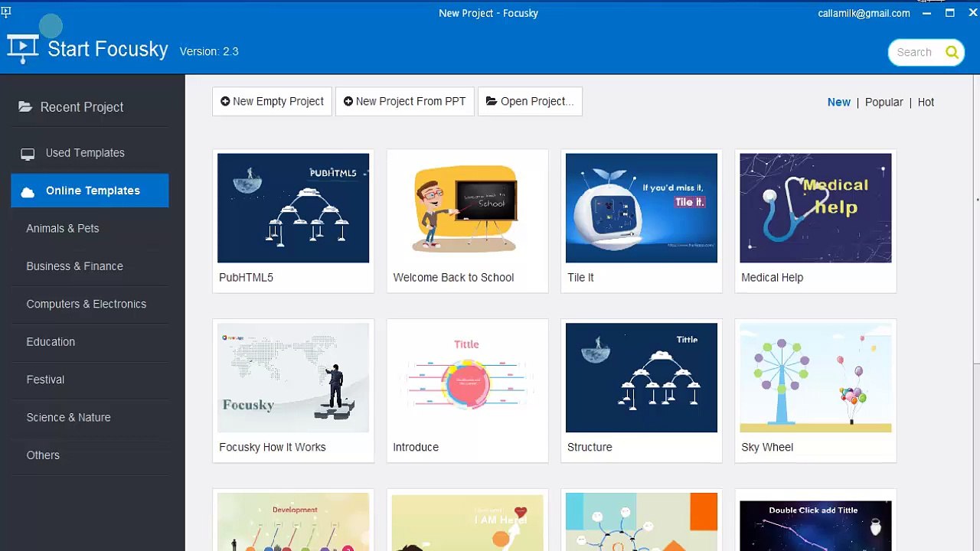The width and height of the screenshot is (980, 551).
Task: Choose the PubHTML5 template thumbnail
Action: click(x=293, y=208)
